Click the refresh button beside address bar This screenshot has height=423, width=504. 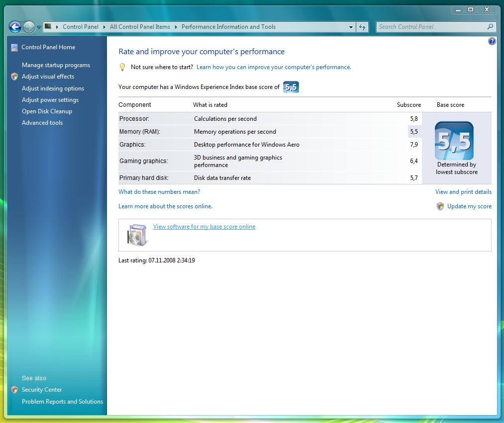[362, 27]
